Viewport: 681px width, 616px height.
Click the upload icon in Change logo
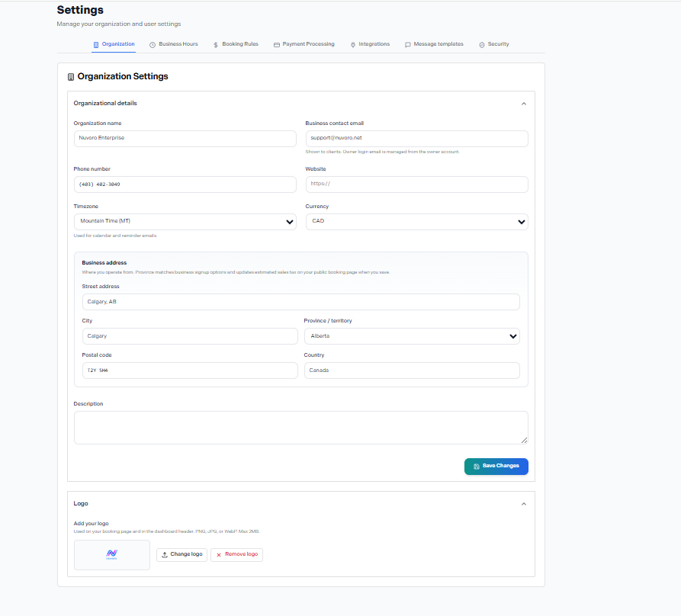click(x=165, y=555)
